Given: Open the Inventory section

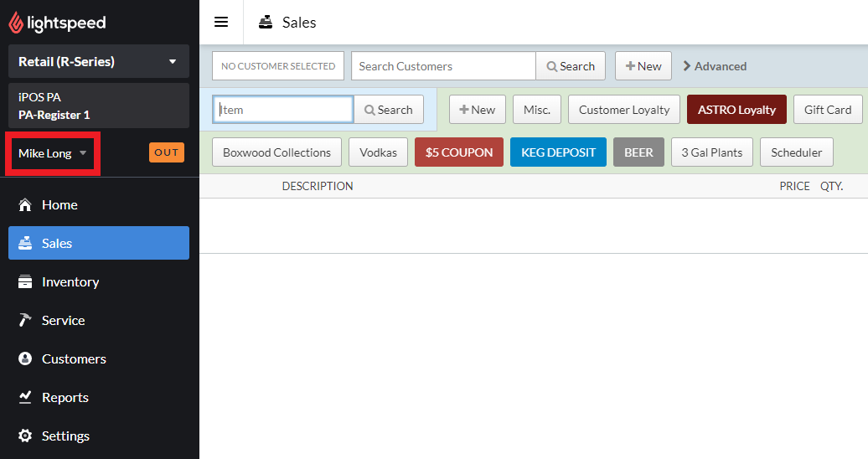Looking at the screenshot, I should click(70, 282).
